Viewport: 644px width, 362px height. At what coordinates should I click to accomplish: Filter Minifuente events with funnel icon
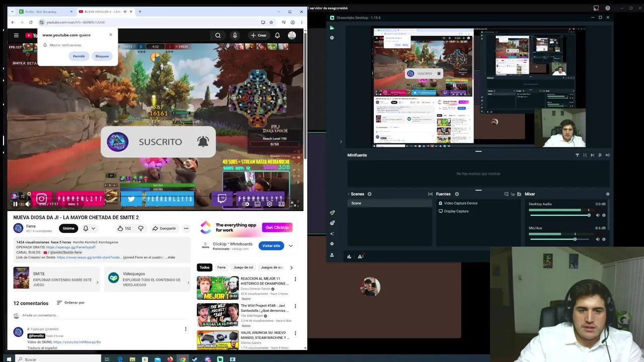coord(577,155)
